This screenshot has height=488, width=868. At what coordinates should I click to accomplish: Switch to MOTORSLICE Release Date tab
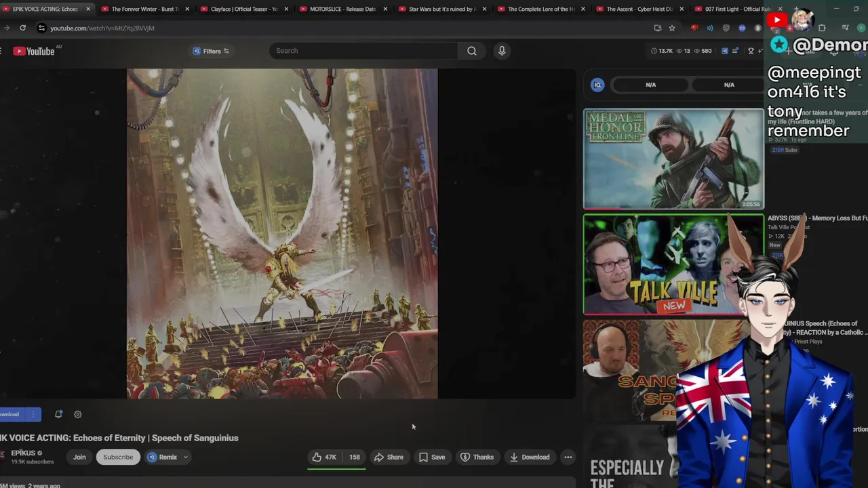342,9
